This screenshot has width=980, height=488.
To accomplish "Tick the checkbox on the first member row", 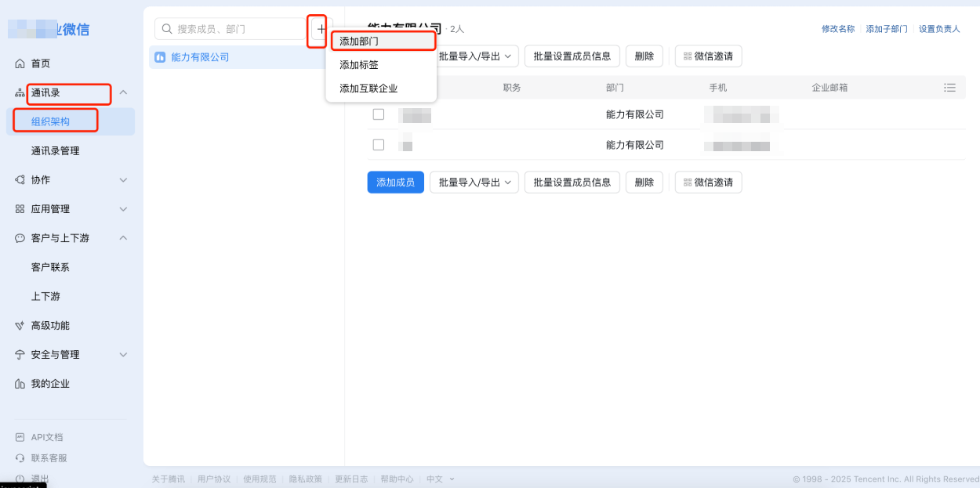I will click(379, 114).
